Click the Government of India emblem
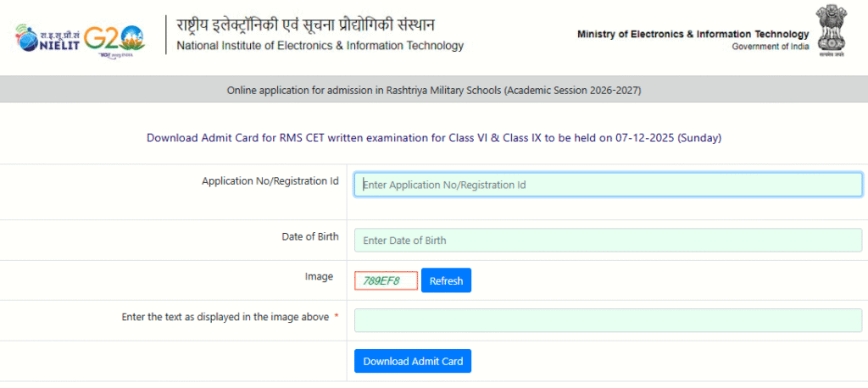868x388 pixels. pos(830,31)
